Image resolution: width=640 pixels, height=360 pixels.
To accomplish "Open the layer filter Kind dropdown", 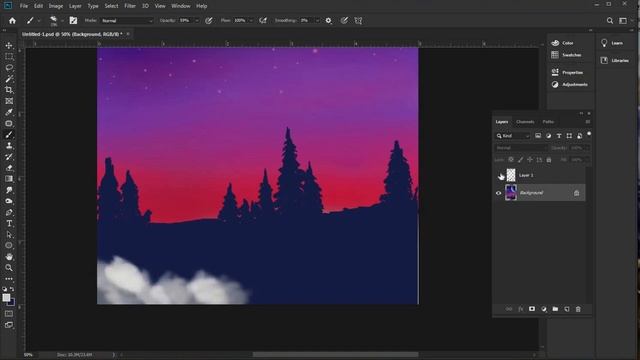I will 513,136.
